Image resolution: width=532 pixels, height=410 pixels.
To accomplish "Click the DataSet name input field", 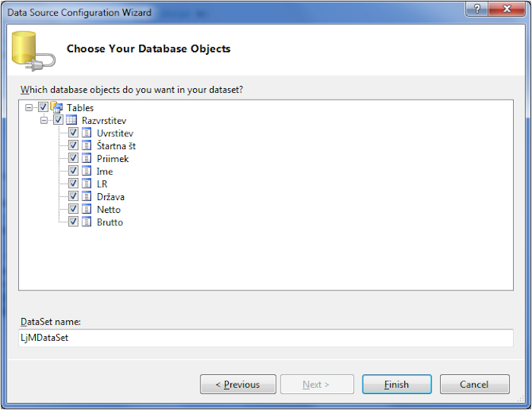I will tap(265, 338).
